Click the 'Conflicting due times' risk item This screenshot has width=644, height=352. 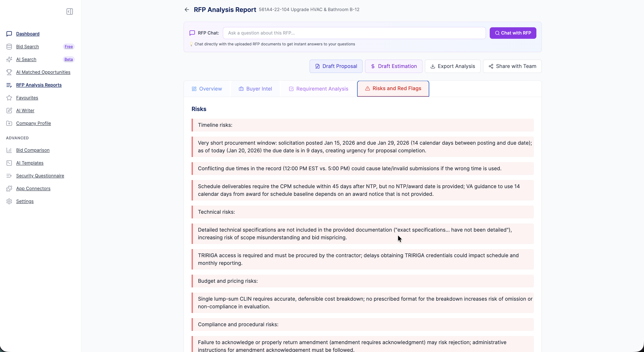tap(363, 169)
